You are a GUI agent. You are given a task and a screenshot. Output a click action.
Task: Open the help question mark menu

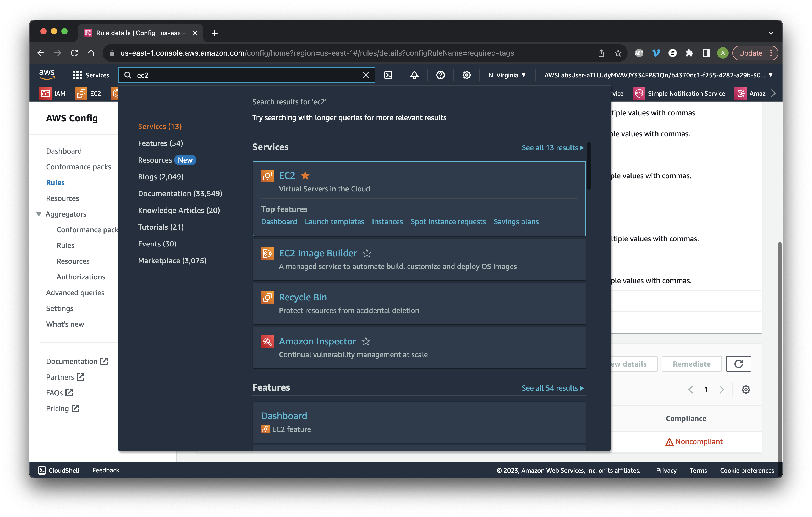pyautogui.click(x=440, y=75)
